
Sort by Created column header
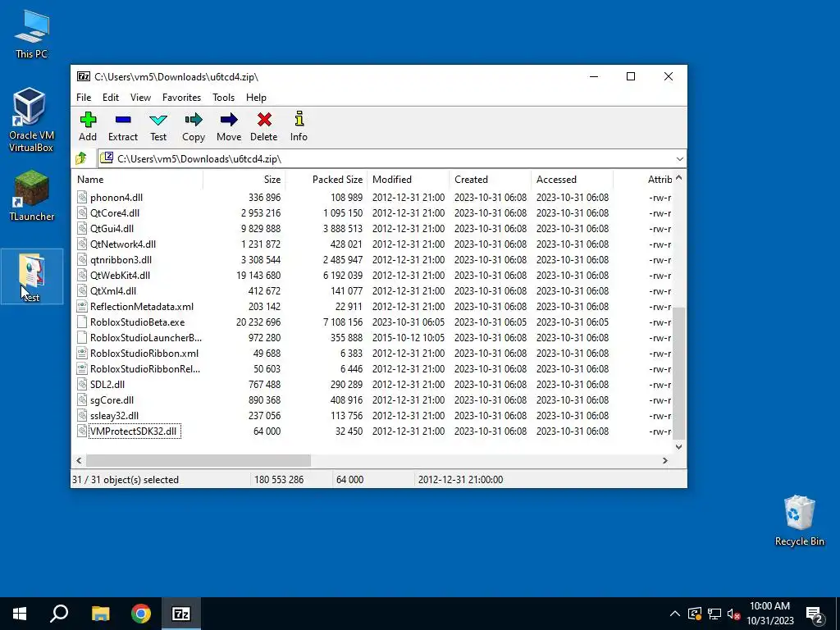pos(491,180)
